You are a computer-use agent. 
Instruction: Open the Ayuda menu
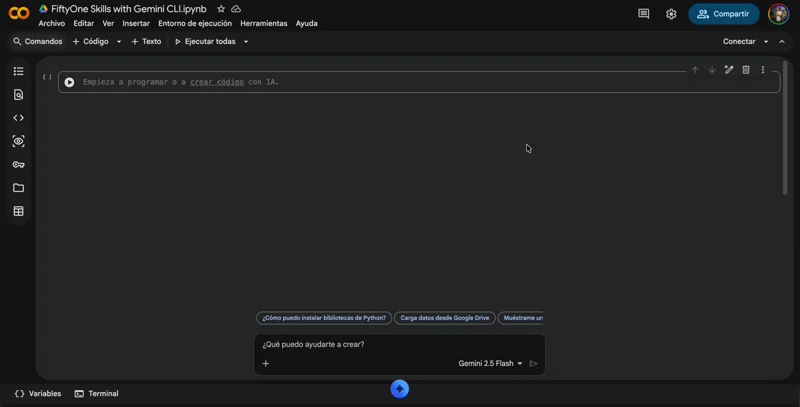pos(307,23)
